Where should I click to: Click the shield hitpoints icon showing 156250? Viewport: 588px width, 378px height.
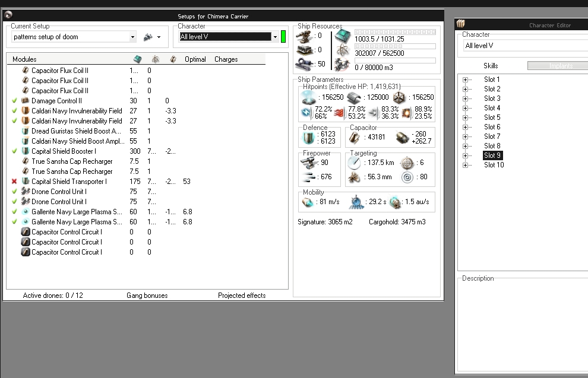[309, 98]
